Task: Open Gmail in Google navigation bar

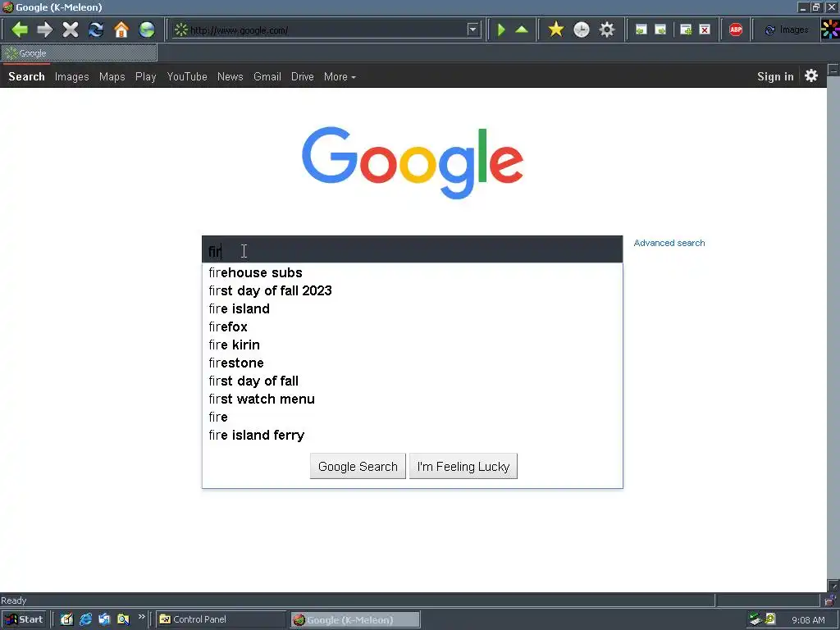Action: pyautogui.click(x=267, y=76)
